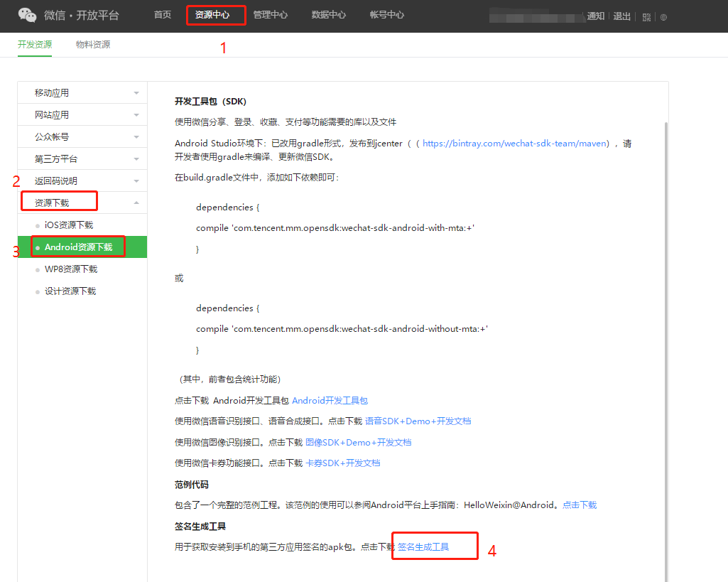Download the 签名生成工具 link
Screen dimensions: 728x582
coord(423,547)
